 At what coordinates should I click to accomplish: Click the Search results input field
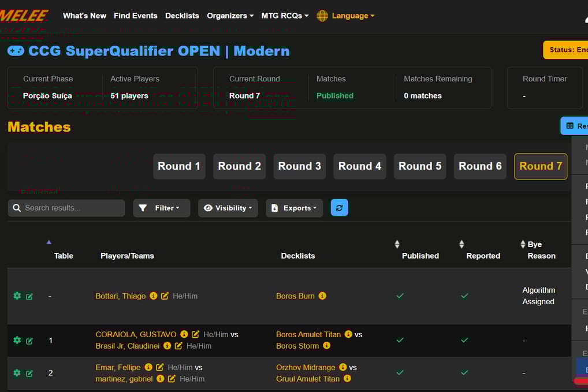[66, 208]
